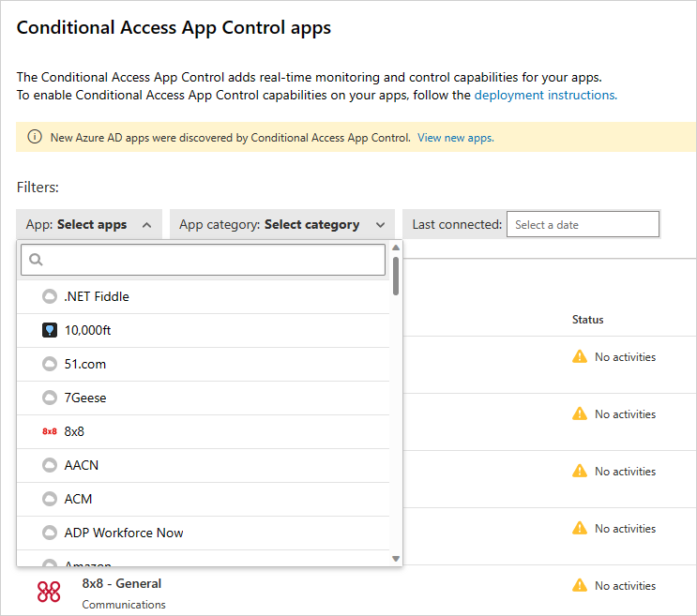
Task: Click the Filters: label
Action: tap(38, 187)
